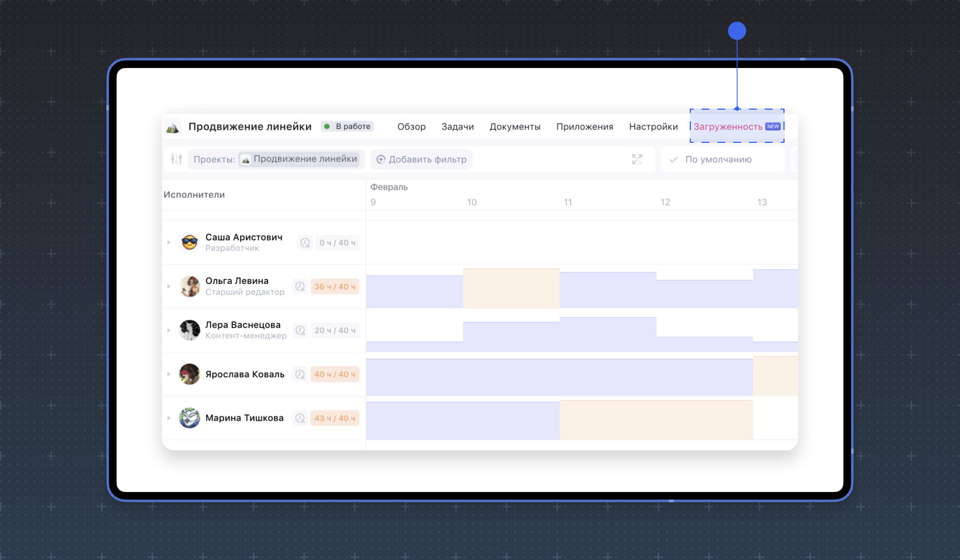Switch to the Задачи tab
The width and height of the screenshot is (960, 560).
point(457,127)
